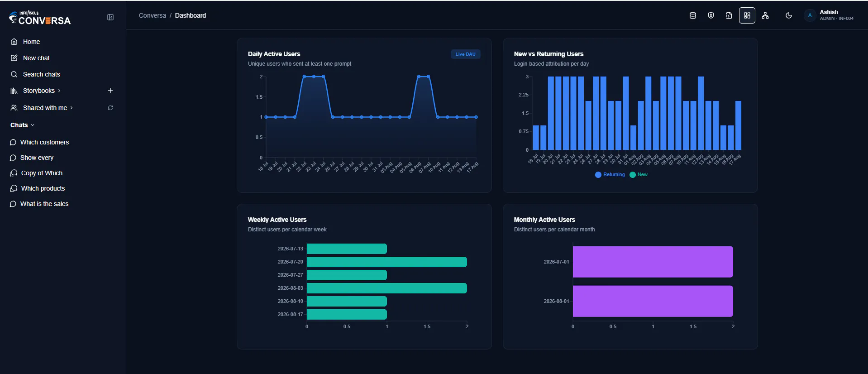Click the Daily Active Users title
Image resolution: width=868 pixels, height=374 pixels.
coord(274,54)
